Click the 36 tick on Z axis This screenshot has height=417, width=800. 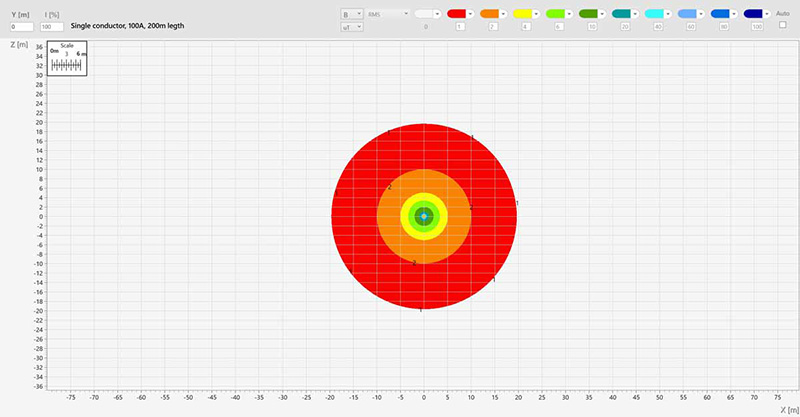tap(39, 47)
